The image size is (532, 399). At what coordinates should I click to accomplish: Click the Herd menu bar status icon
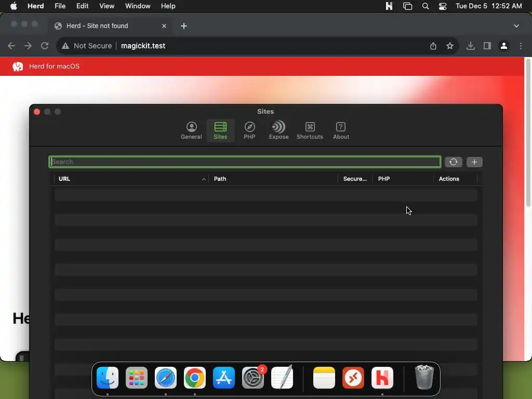(x=389, y=6)
